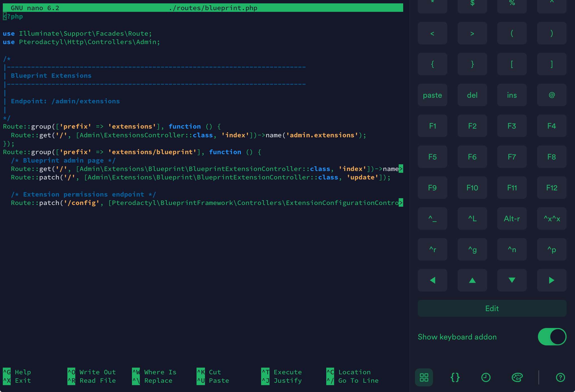Tap the F6 function key
Screen dimensions: 575x392
tap(472, 157)
